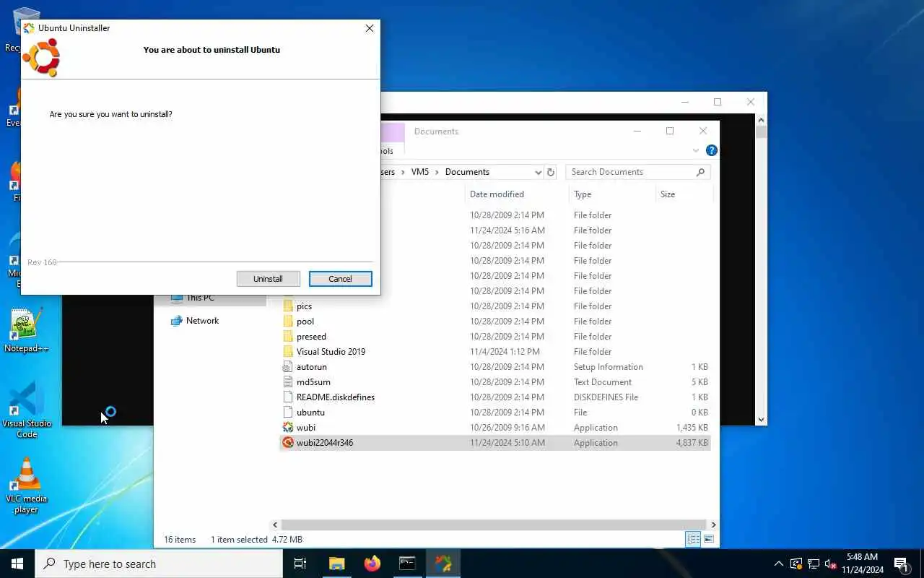Close the Ubuntu Uninstaller dialog

370,28
